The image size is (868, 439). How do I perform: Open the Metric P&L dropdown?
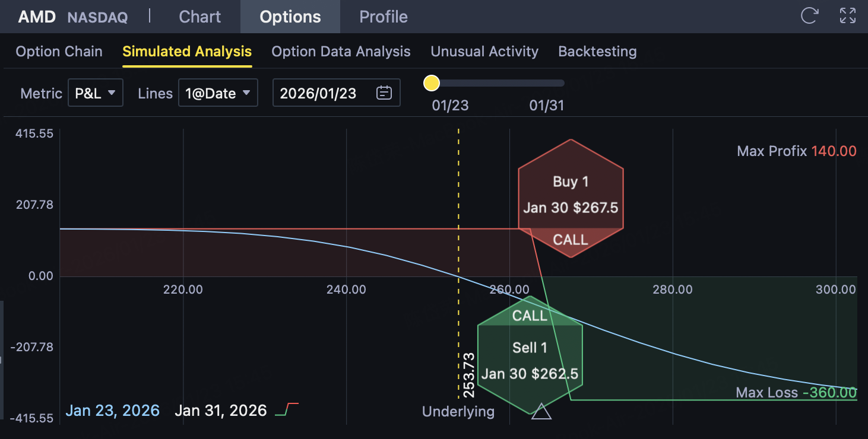tap(95, 93)
